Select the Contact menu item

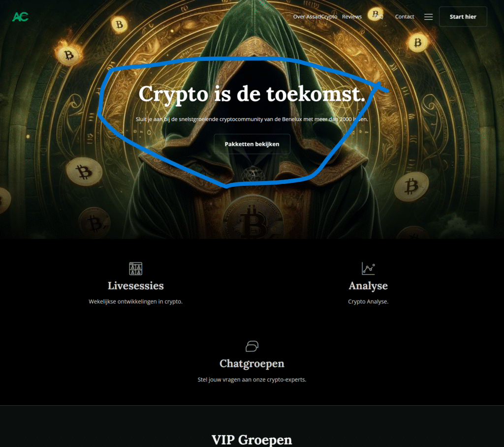[x=405, y=17]
